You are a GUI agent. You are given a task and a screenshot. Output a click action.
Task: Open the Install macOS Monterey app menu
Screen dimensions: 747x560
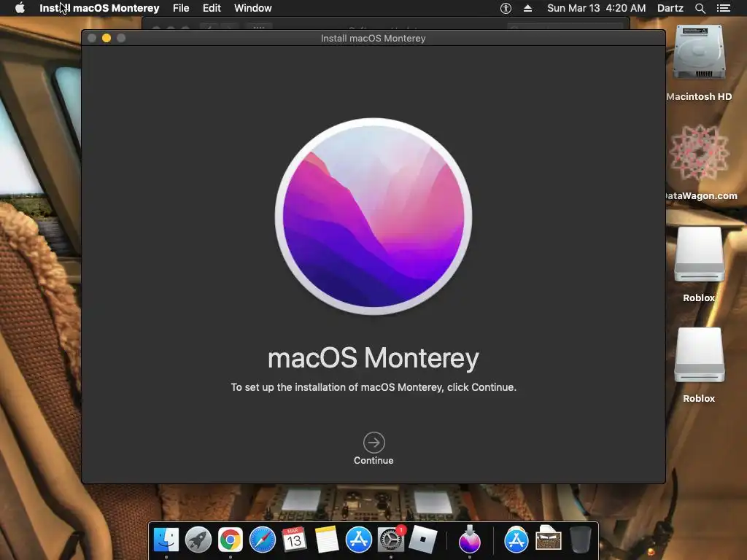tap(99, 8)
